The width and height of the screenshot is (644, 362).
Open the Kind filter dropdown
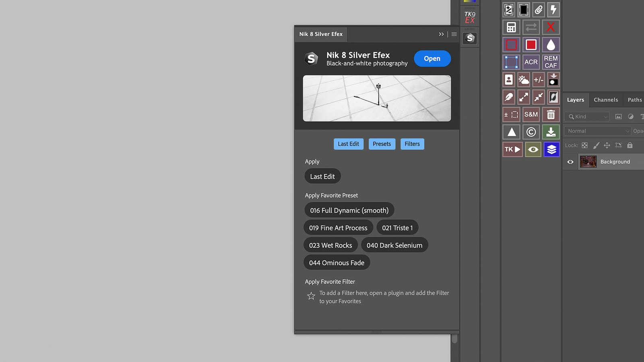[588, 117]
